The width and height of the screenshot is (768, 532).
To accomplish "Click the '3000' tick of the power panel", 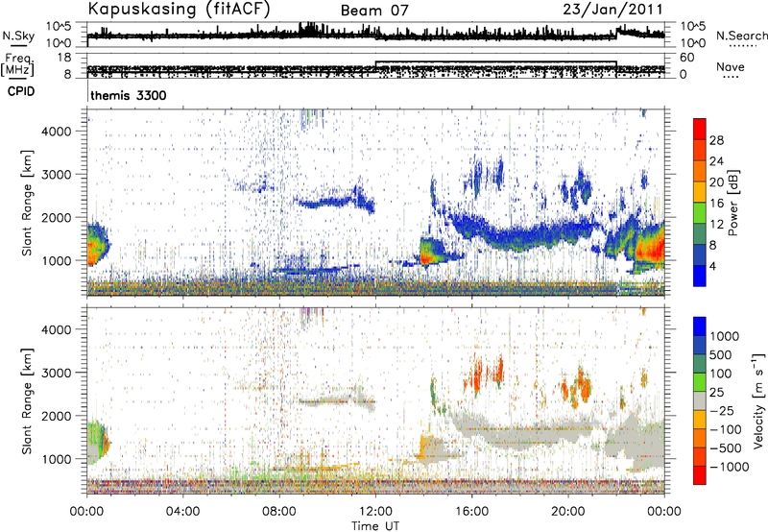I will (x=56, y=174).
